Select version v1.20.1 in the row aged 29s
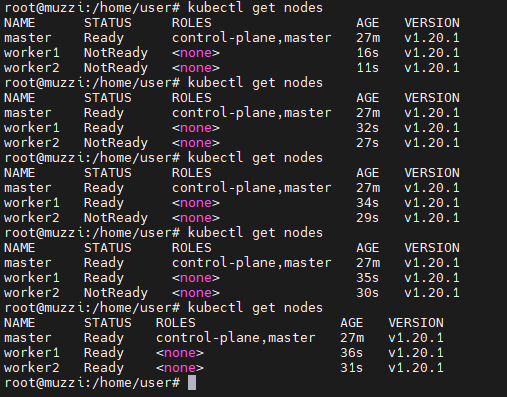The width and height of the screenshot is (507, 397). click(432, 218)
